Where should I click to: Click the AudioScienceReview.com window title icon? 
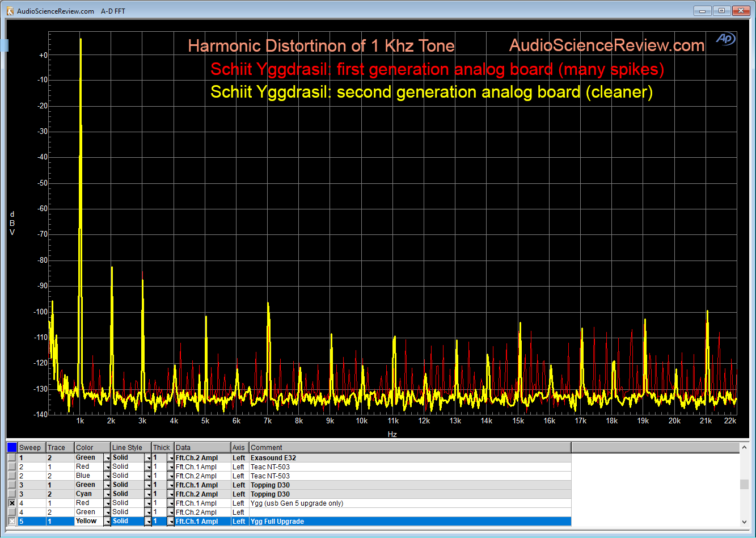point(10,11)
